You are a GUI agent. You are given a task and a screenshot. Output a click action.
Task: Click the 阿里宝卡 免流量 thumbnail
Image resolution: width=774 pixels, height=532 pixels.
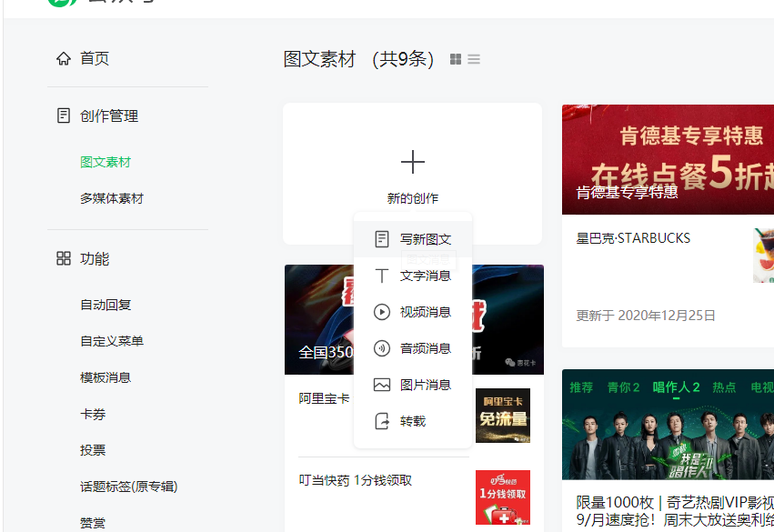pyautogui.click(x=503, y=416)
